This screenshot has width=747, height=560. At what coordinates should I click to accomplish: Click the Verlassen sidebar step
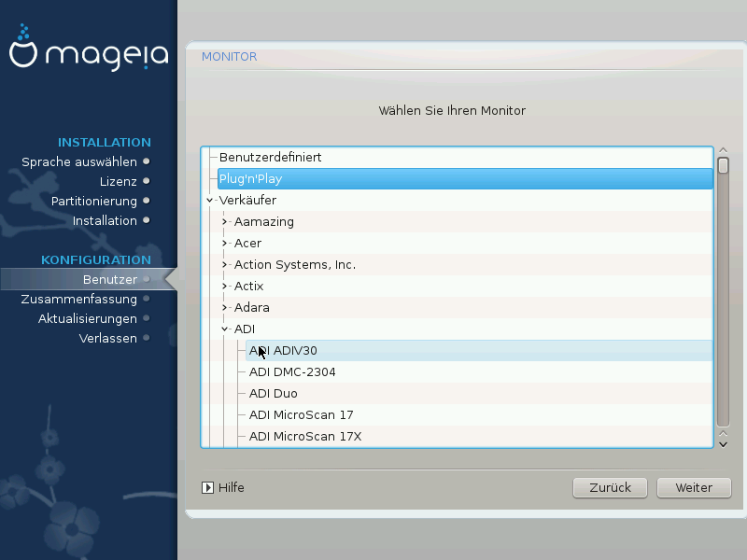coord(107,338)
